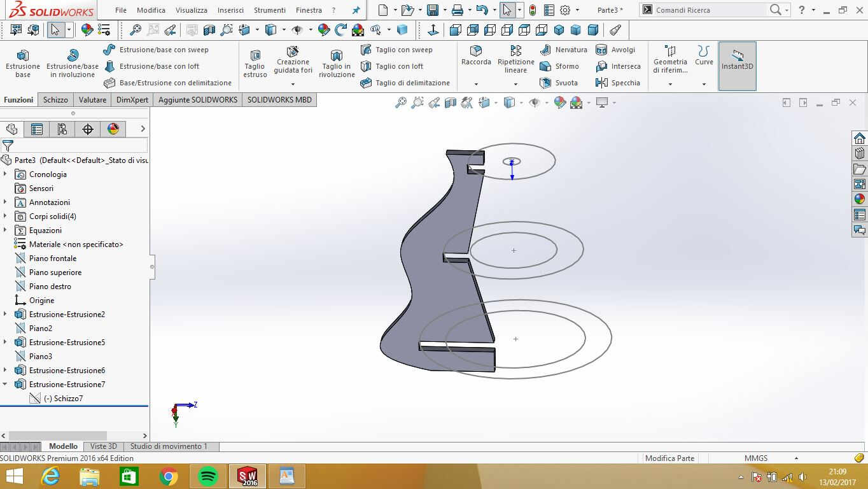This screenshot has width=868, height=489.
Task: Switch to the DimXpert tab
Action: point(132,99)
